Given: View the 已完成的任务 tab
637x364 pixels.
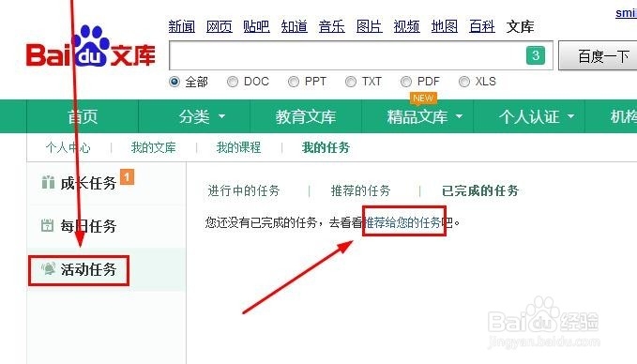Looking at the screenshot, I should click(480, 190).
